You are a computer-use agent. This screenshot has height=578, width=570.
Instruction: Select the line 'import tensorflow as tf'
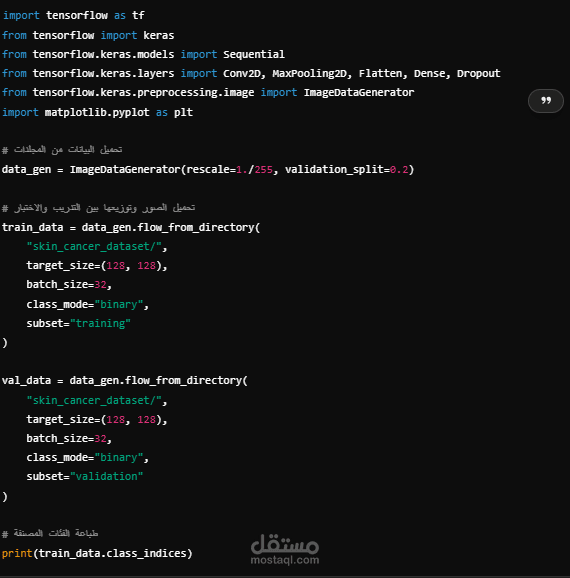pos(73,15)
